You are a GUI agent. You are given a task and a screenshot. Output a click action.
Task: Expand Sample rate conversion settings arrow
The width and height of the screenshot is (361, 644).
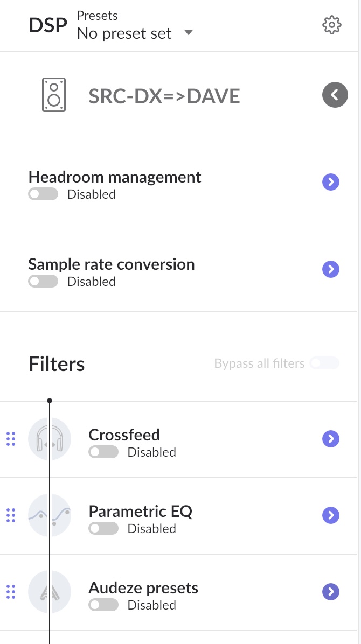click(330, 269)
